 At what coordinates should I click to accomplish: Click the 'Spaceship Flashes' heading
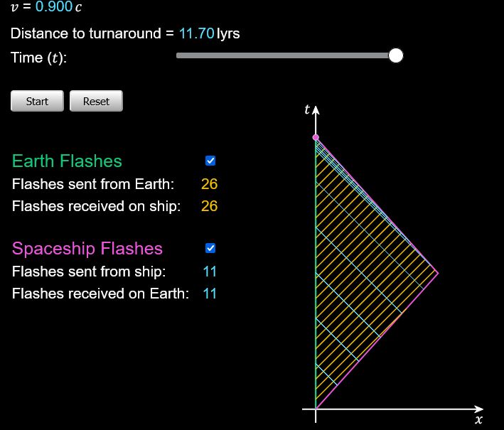[87, 248]
